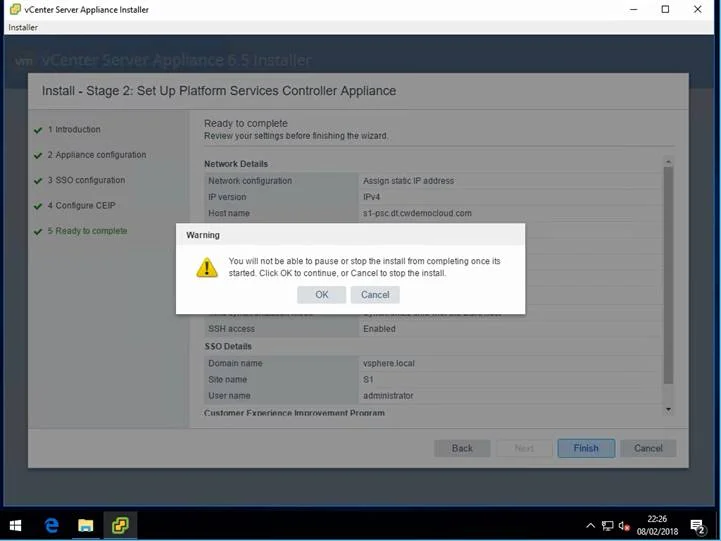This screenshot has width=721, height=541.
Task: Click the SSO Details heading
Action: [228, 346]
